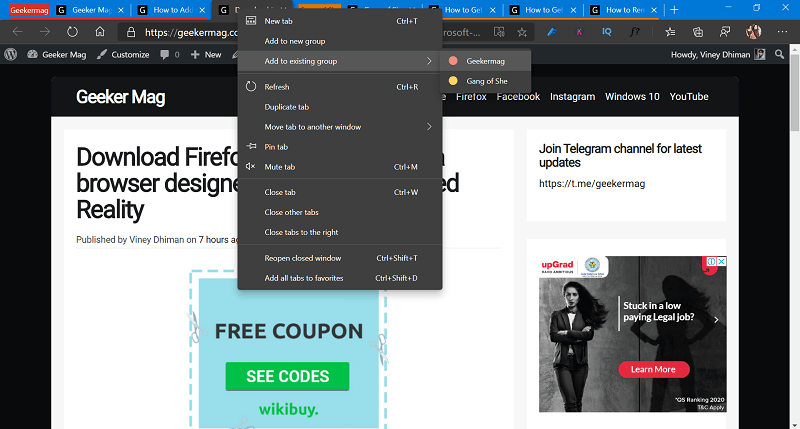Click the browser forward arrow
Image resolution: width=800 pixels, height=429 pixels.
pyautogui.click(x=45, y=32)
